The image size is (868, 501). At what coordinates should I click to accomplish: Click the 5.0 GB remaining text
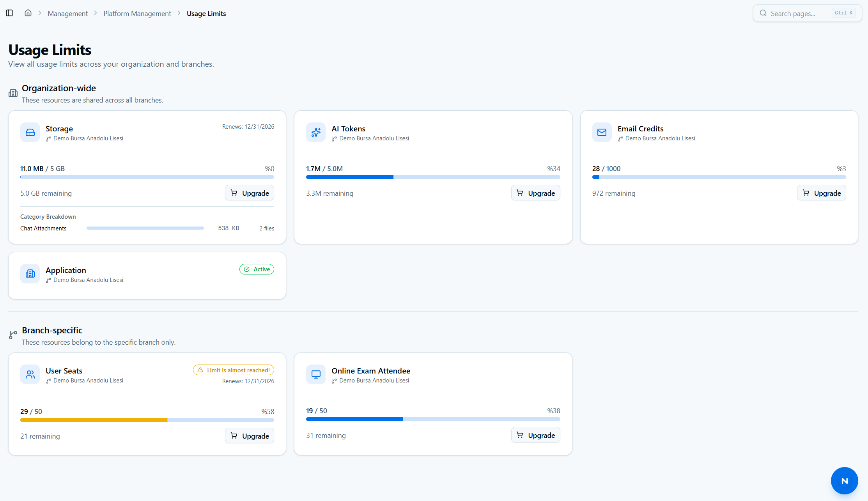[x=46, y=193]
